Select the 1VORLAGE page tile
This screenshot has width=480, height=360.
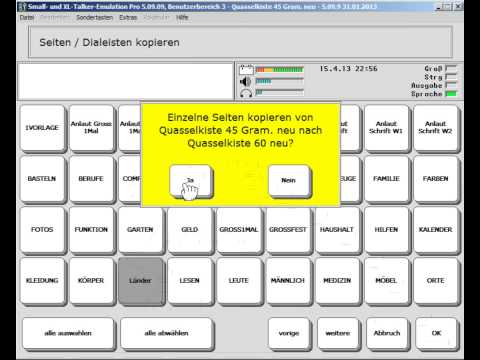pos(42,128)
